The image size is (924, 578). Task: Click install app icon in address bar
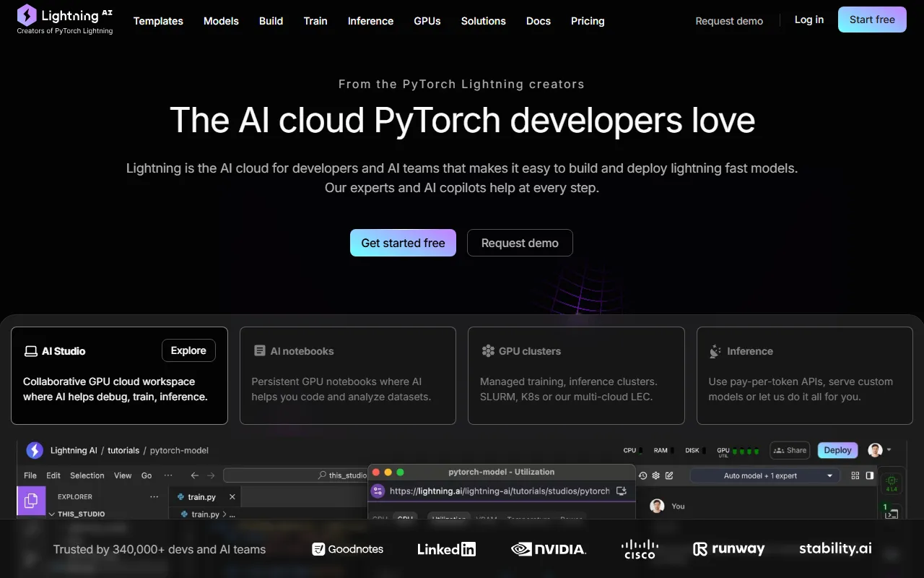coord(621,491)
